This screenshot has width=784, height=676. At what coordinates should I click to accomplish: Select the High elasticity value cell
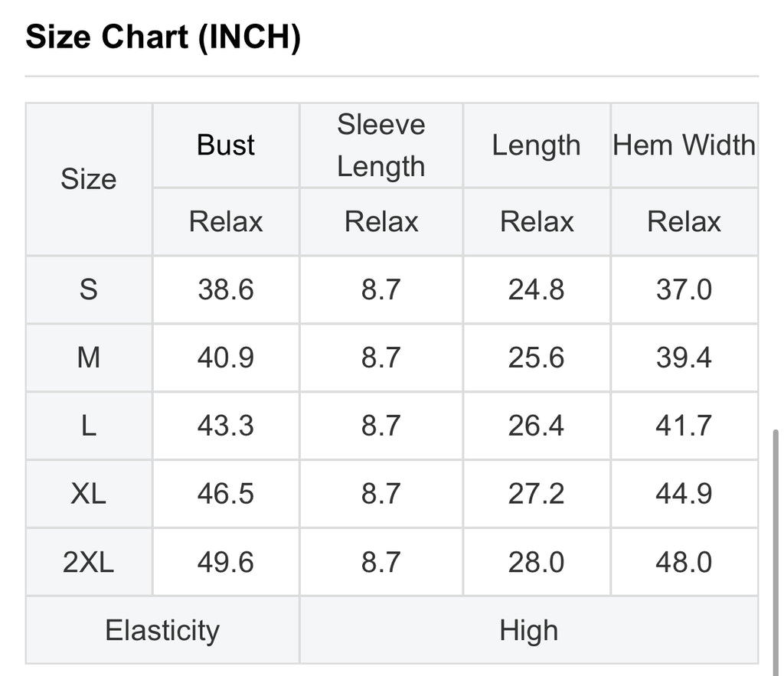coord(529,630)
